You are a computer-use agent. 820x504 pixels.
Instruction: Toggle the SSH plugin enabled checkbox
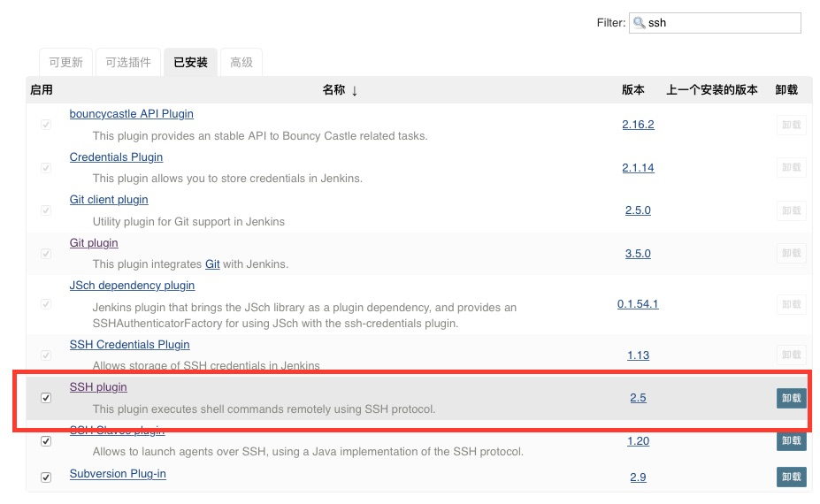coord(46,398)
